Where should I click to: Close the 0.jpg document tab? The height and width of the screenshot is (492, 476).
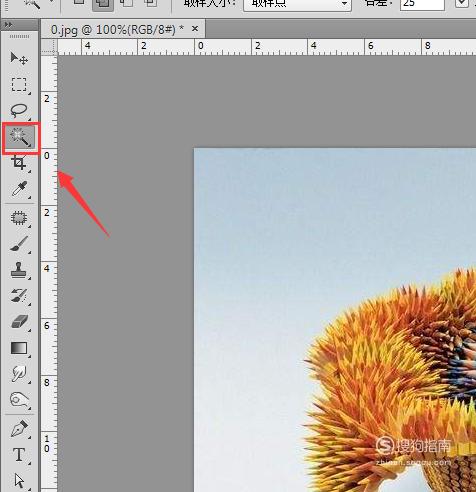tap(195, 29)
